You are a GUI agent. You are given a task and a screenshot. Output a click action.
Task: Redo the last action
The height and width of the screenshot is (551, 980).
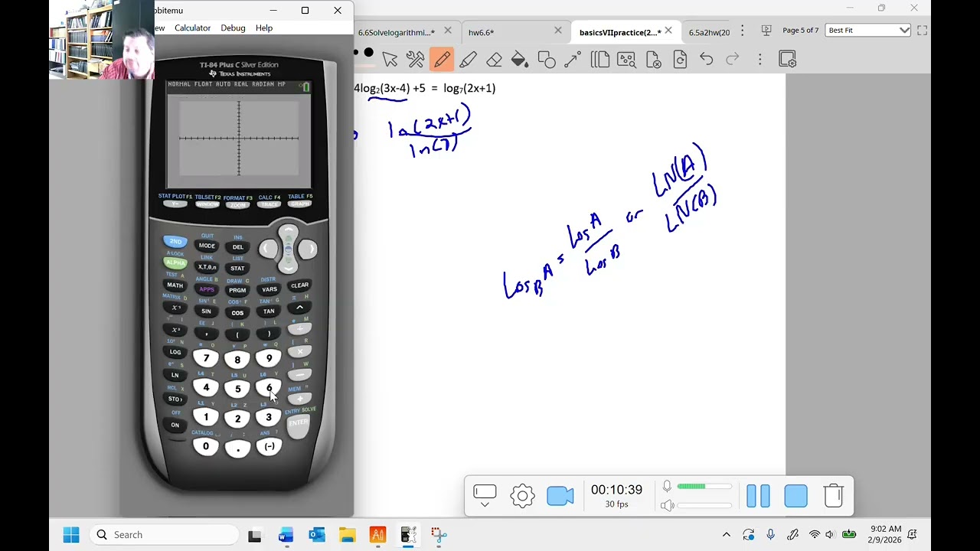point(733,59)
